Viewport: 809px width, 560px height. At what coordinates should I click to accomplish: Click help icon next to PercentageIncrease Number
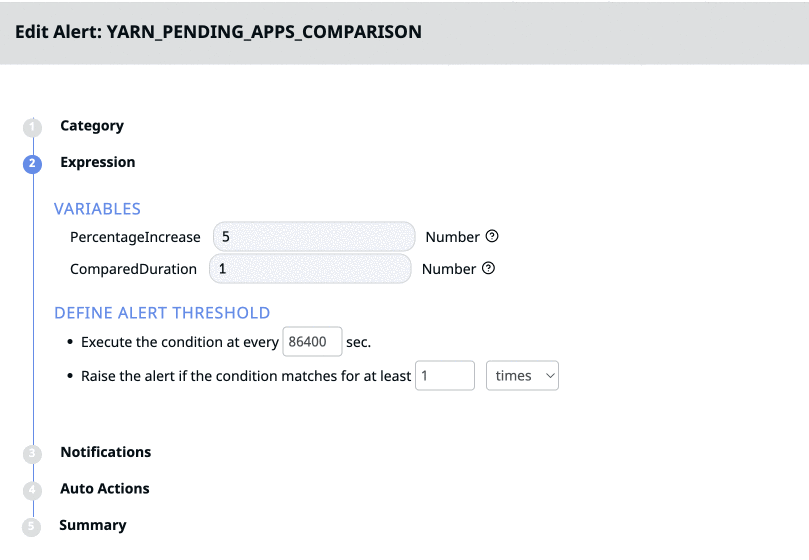tap(492, 236)
